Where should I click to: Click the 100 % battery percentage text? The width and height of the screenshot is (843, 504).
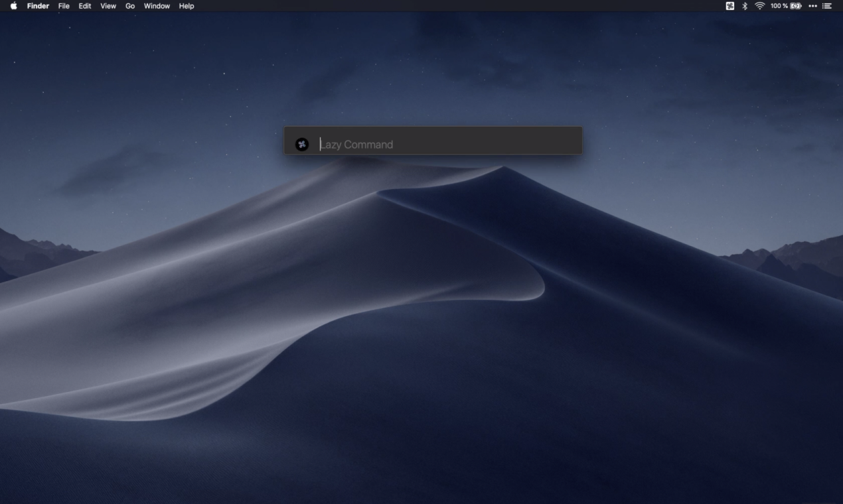click(x=779, y=6)
